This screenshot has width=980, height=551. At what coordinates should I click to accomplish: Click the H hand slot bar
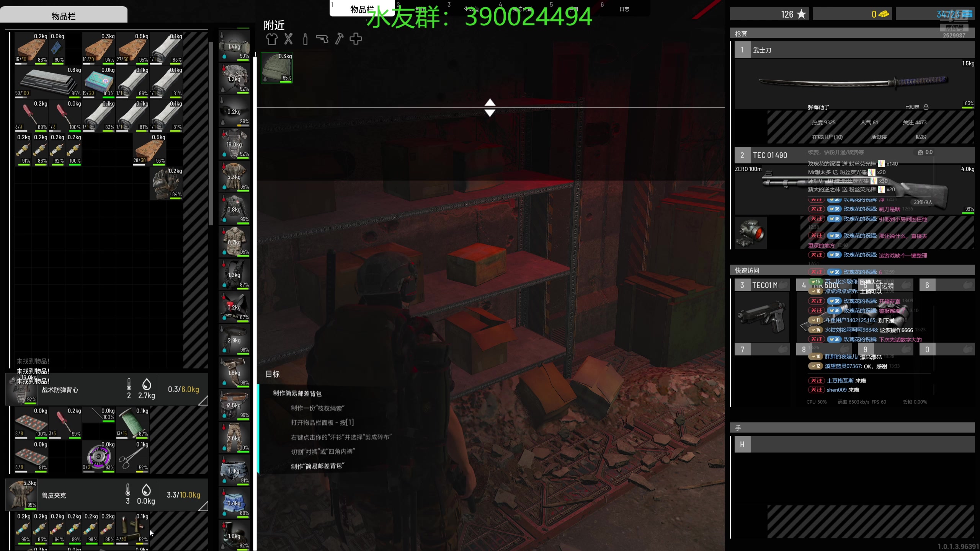point(854,444)
